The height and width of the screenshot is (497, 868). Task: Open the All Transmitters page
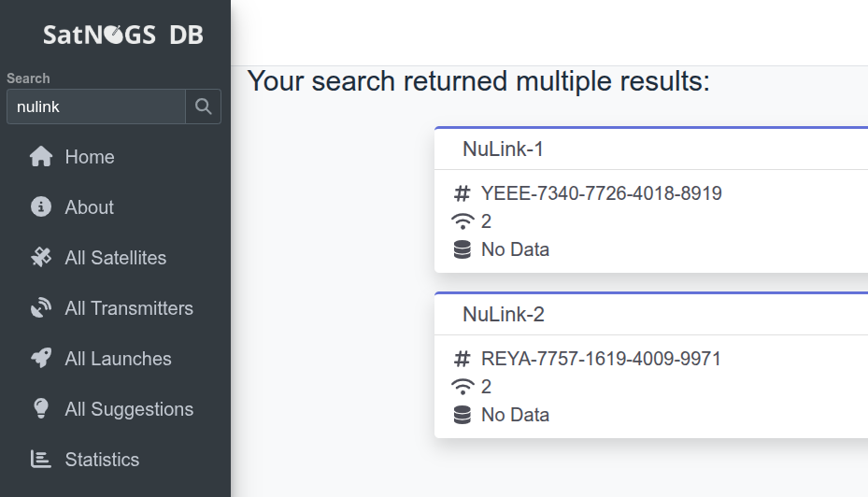click(129, 308)
